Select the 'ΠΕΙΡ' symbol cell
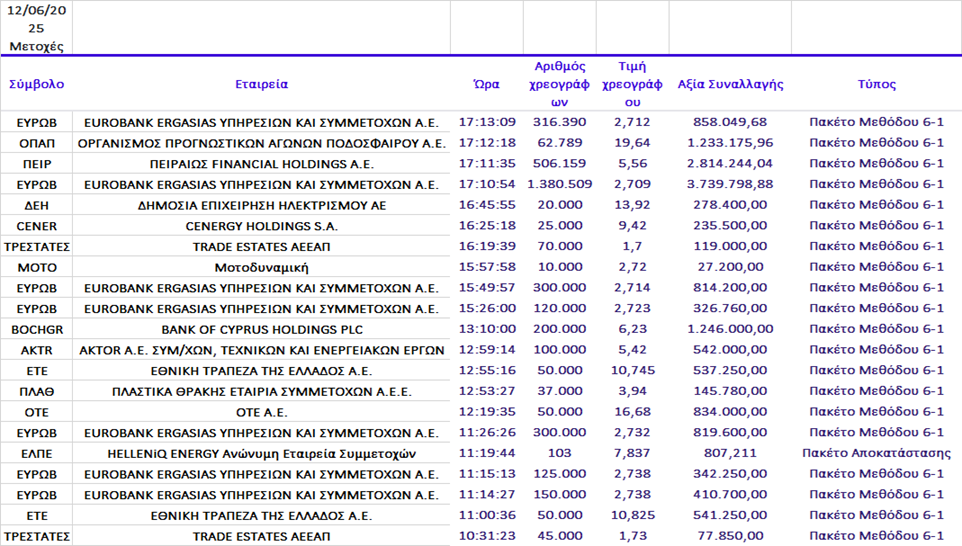This screenshot has width=962, height=546. point(37,164)
